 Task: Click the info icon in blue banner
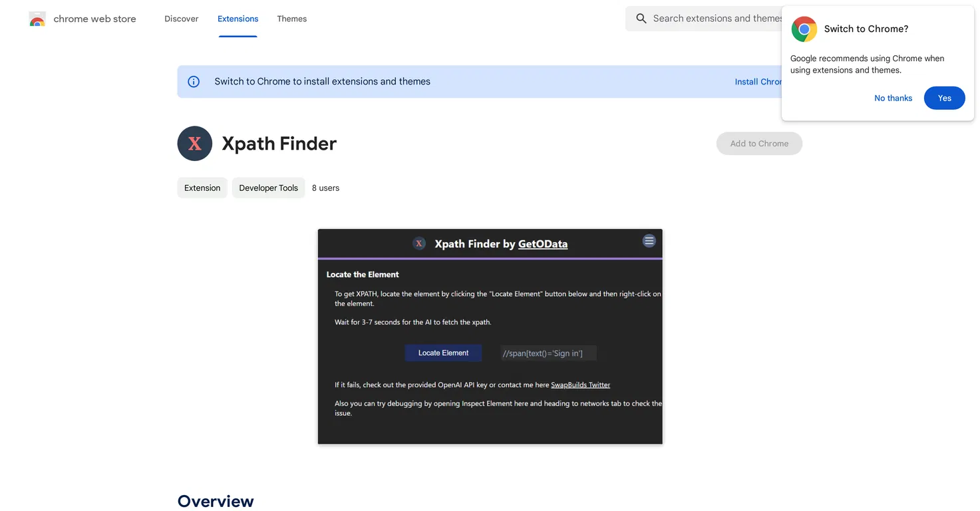(194, 82)
